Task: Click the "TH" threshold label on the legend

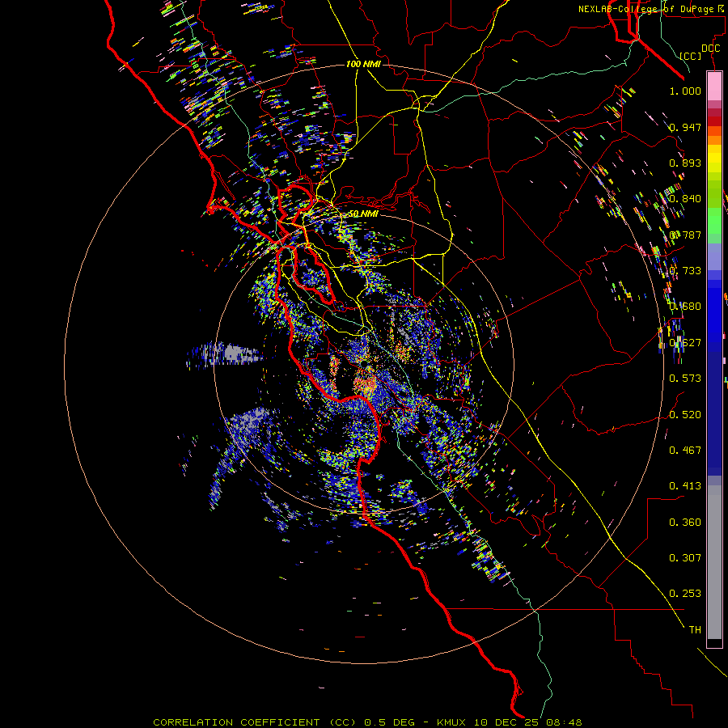Action: click(695, 630)
